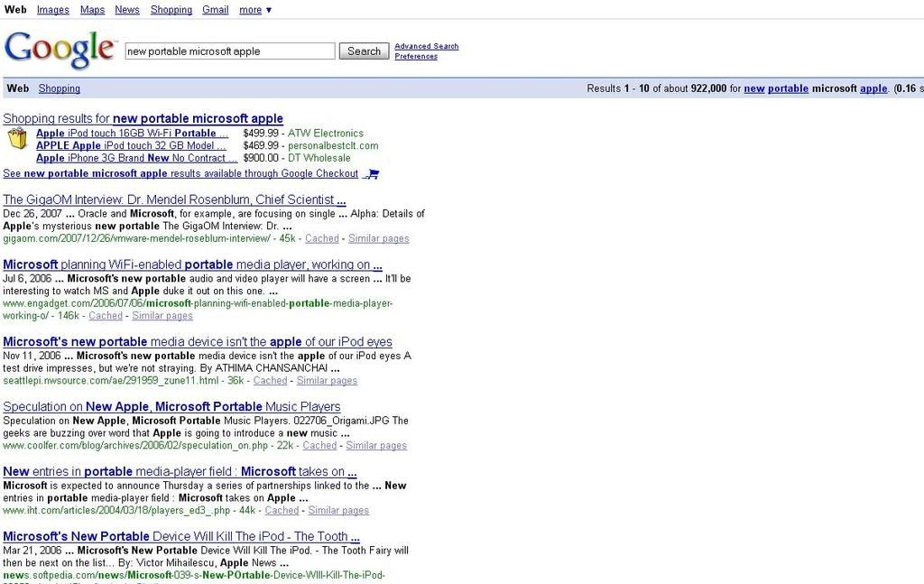The height and width of the screenshot is (584, 924).
Task: Go to News in top navigation
Action: (x=127, y=10)
